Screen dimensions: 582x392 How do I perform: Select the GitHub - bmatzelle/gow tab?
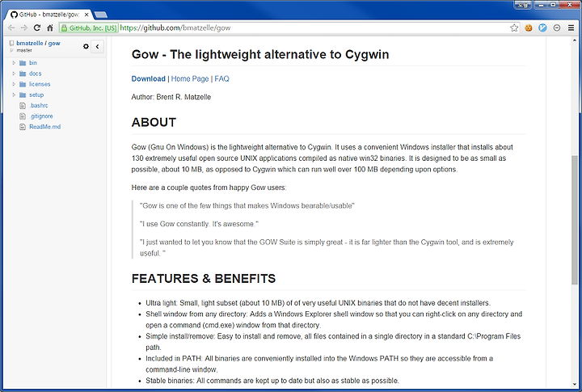pos(48,15)
